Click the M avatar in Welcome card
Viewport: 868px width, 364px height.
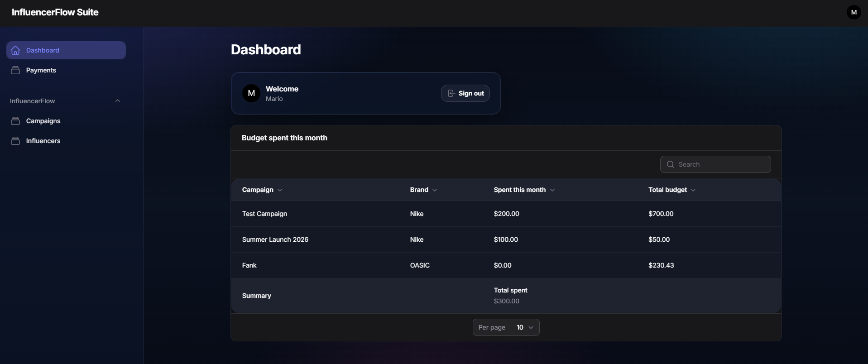click(x=251, y=93)
